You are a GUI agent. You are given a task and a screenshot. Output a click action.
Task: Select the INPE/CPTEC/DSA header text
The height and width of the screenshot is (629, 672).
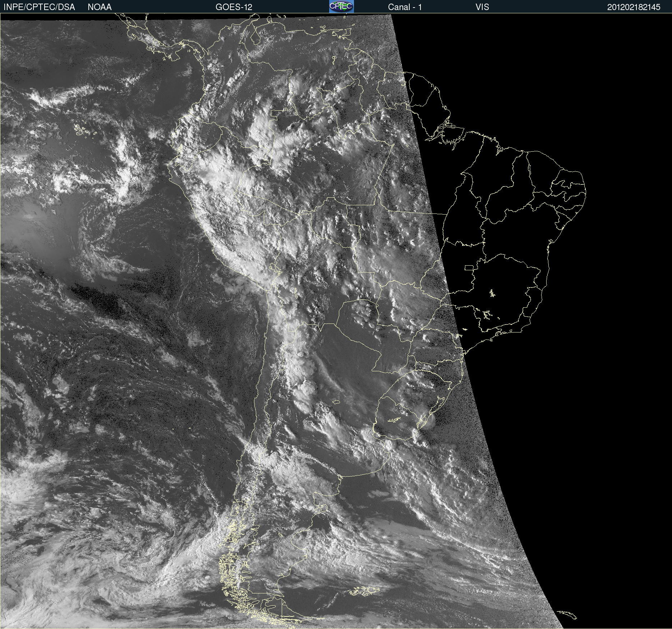(39, 7)
